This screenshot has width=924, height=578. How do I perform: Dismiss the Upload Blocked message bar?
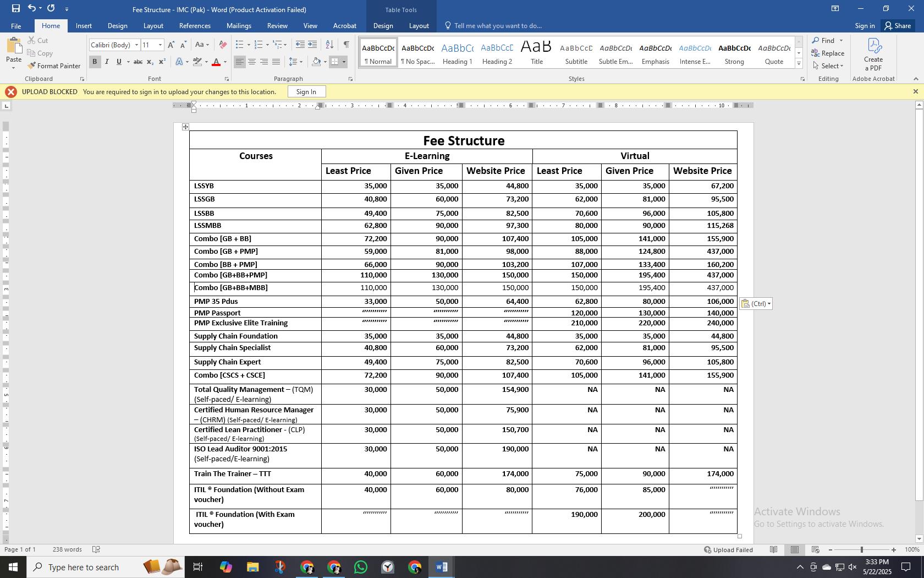point(915,92)
